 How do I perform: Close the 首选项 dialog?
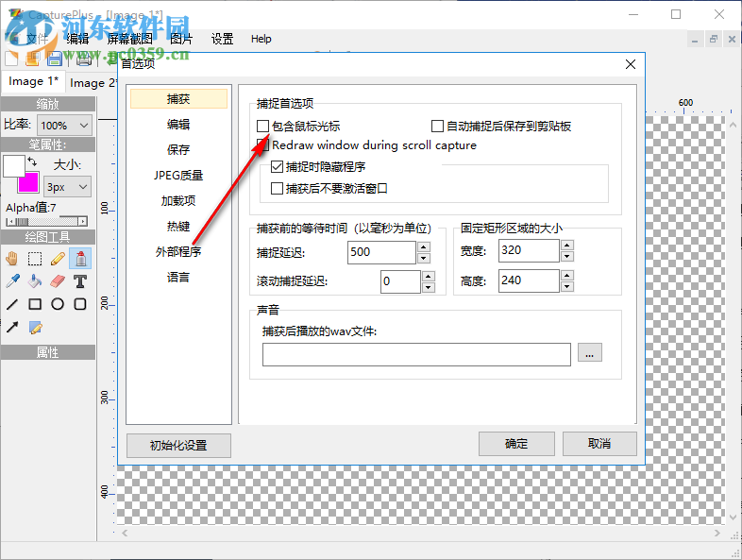coord(631,64)
